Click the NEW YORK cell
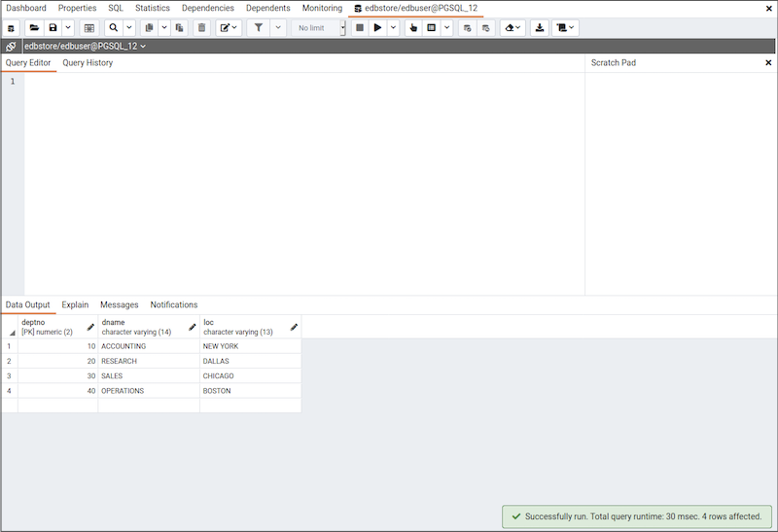778x532 pixels. coord(251,346)
